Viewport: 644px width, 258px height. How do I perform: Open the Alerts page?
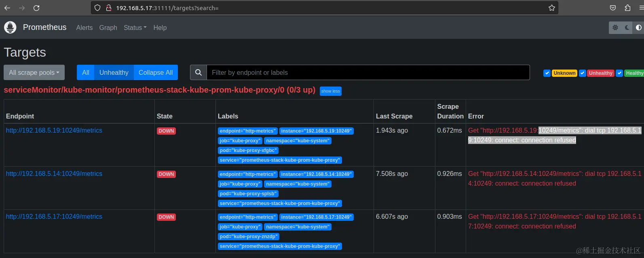84,27
